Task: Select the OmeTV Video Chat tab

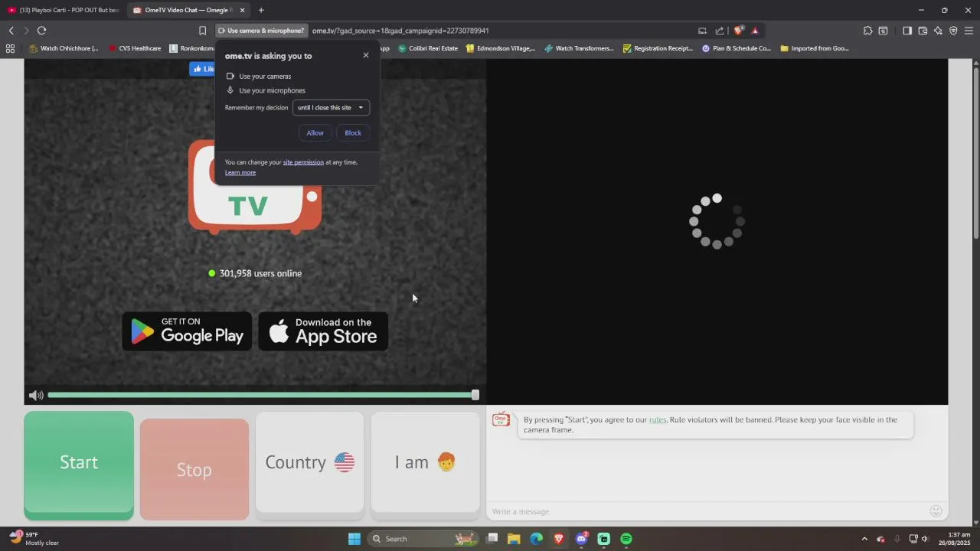Action: 184,10
